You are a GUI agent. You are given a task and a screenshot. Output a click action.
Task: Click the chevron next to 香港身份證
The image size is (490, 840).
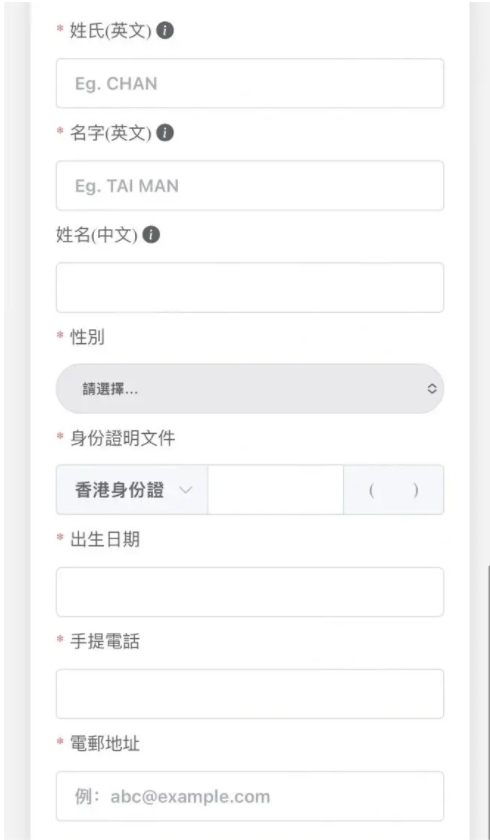(185, 490)
